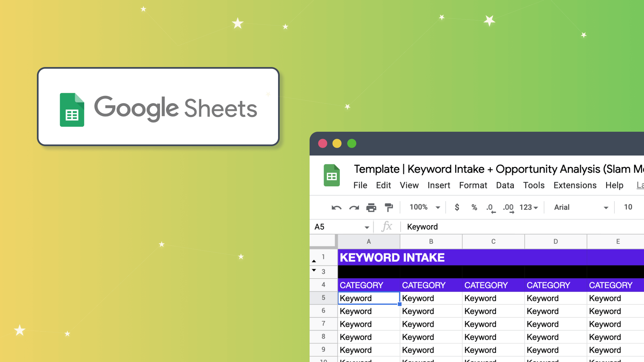Click the Google Sheets logo card
This screenshot has height=362, width=644.
158,107
